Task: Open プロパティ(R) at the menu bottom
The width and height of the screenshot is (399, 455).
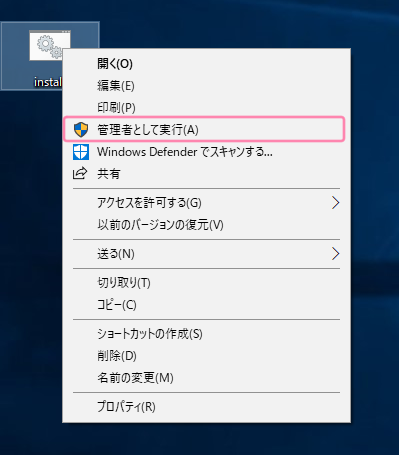Action: pyautogui.click(x=206, y=407)
